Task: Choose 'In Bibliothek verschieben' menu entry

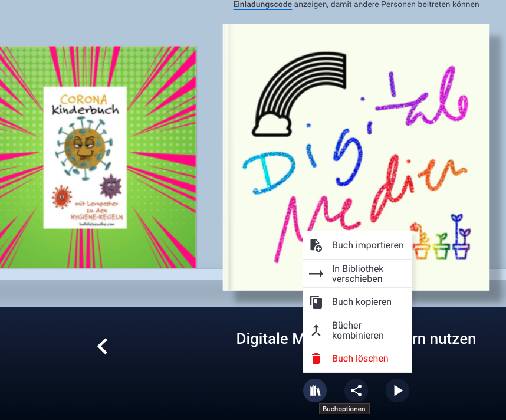Action: tap(357, 274)
